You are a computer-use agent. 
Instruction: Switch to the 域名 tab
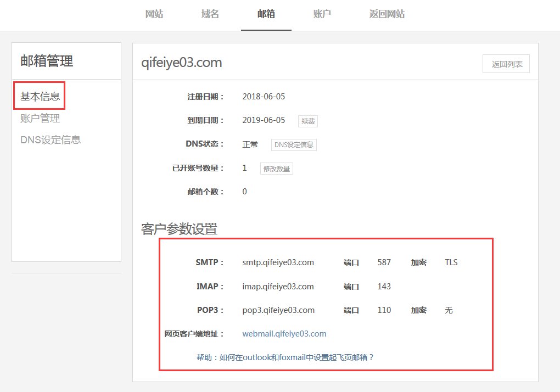pyautogui.click(x=210, y=14)
